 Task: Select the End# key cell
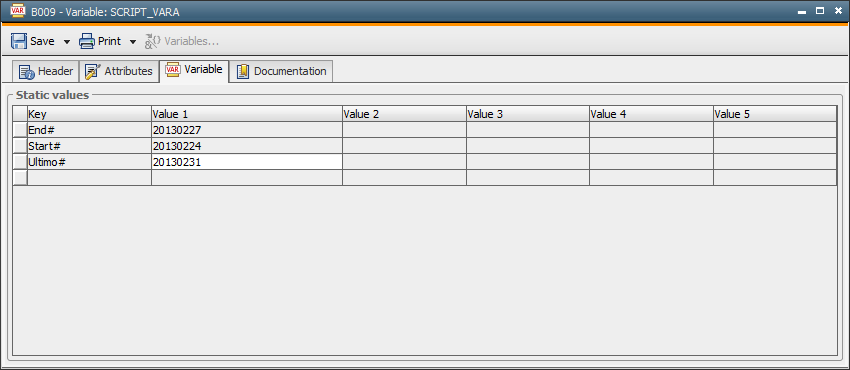(x=89, y=130)
